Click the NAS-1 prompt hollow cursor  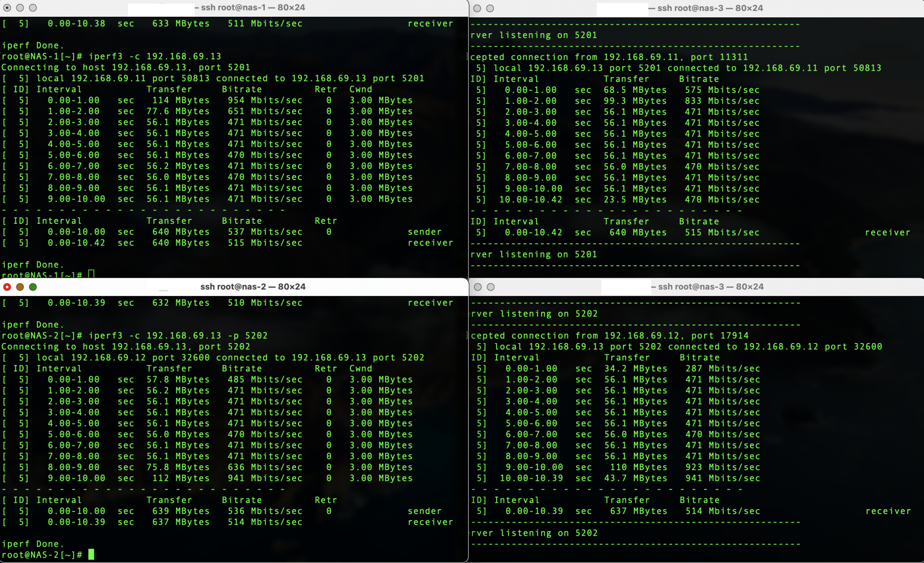coord(91,274)
